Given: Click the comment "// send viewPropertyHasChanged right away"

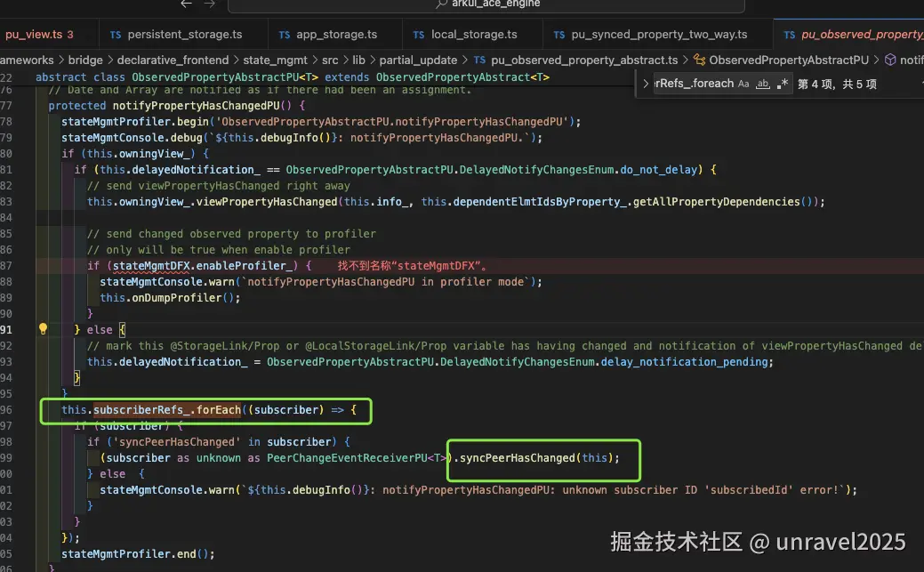Looking at the screenshot, I should 218,186.
